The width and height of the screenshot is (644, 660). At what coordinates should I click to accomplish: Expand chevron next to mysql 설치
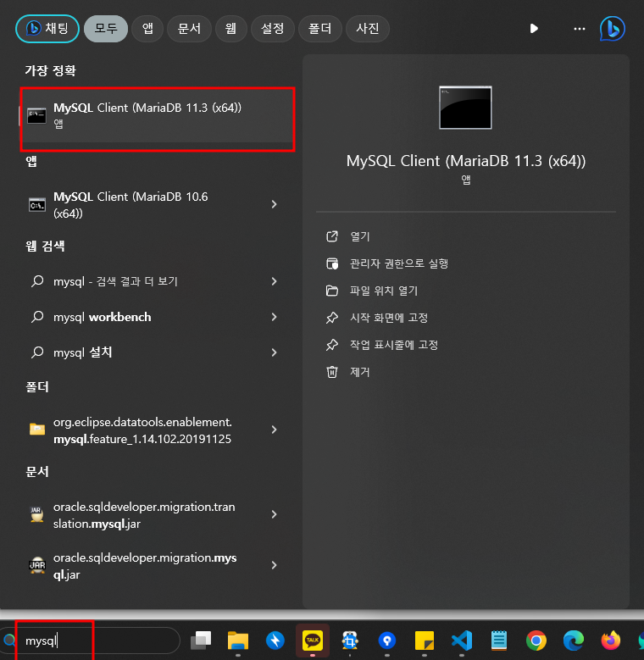[x=274, y=352]
